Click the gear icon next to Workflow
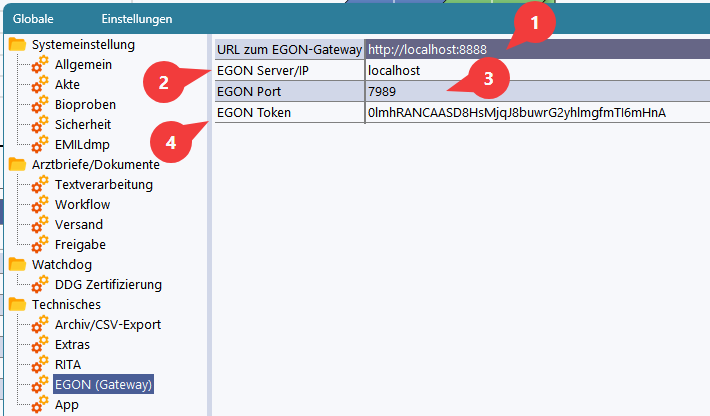This screenshot has height=416, width=710. pyautogui.click(x=40, y=205)
